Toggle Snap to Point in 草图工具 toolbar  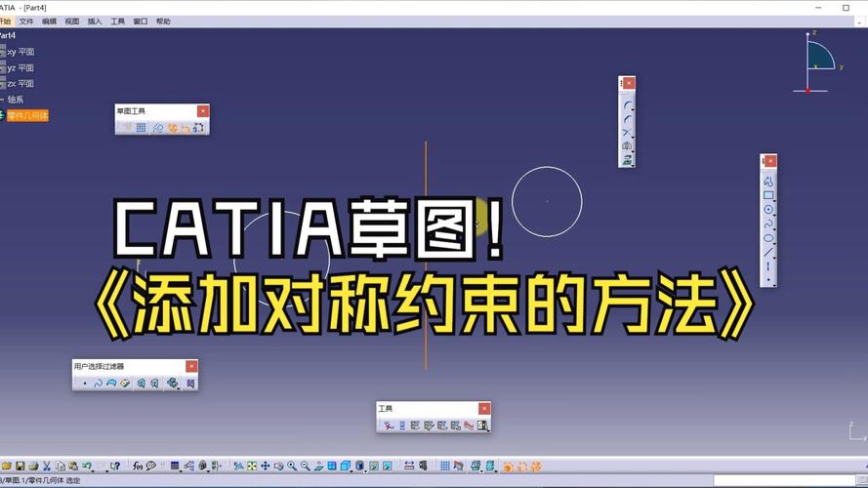[142, 128]
